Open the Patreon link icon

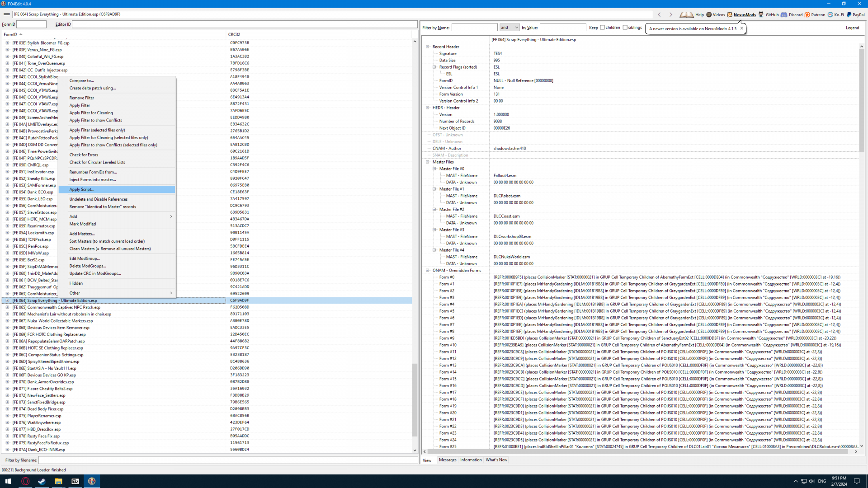(x=807, y=14)
